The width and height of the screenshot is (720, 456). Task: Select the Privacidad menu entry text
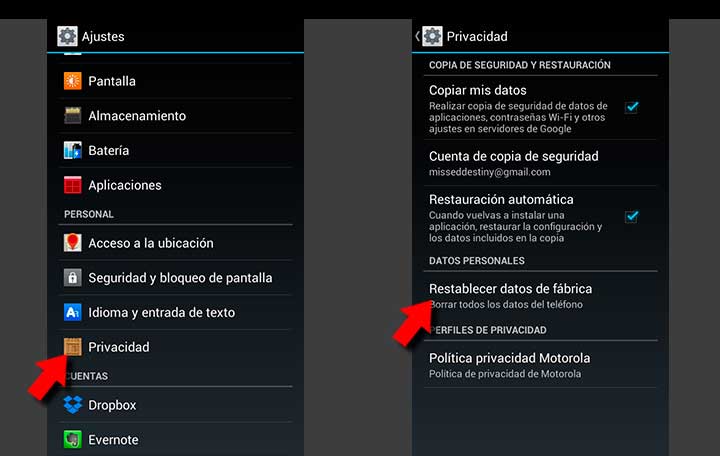coord(119,347)
